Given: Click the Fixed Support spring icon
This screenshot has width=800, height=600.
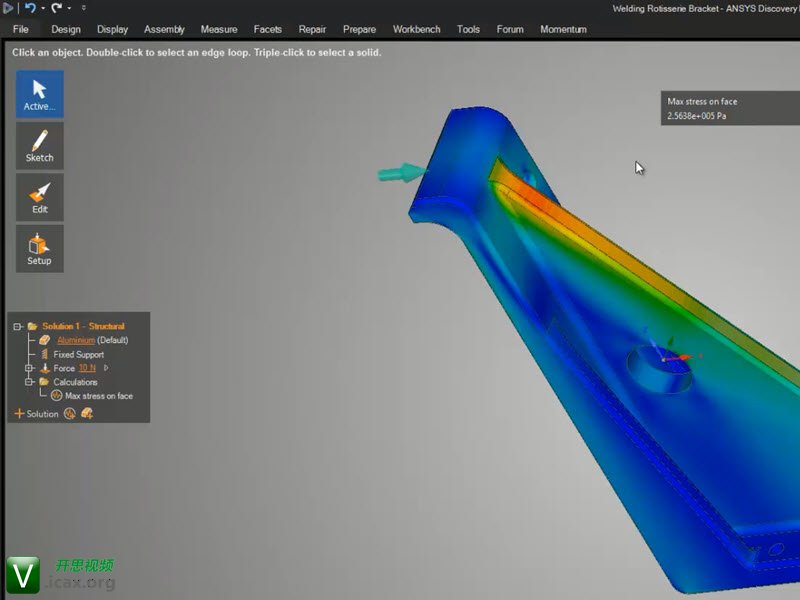Looking at the screenshot, I should [x=44, y=354].
